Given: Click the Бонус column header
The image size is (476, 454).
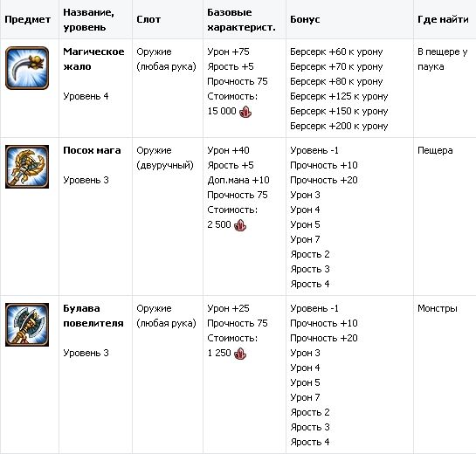Looking at the screenshot, I should tap(305, 20).
